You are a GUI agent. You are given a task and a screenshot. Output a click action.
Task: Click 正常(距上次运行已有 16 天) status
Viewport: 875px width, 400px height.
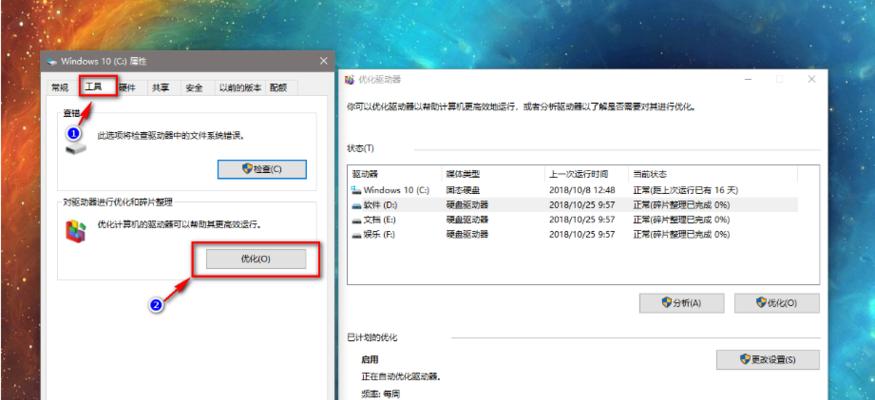point(685,190)
